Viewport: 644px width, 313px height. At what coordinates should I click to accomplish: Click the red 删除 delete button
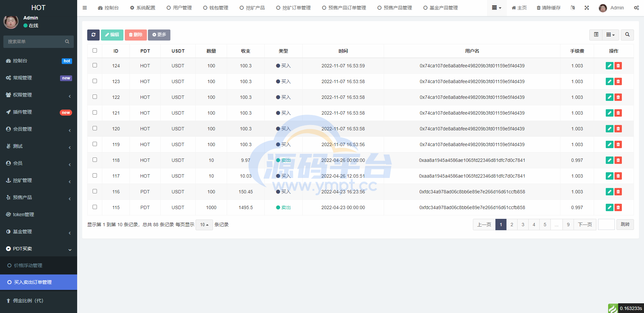tap(136, 35)
